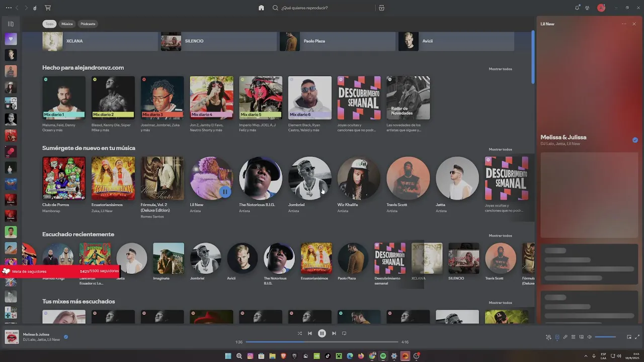This screenshot has height=362, width=644.
Task: Open the notifications bell
Action: (577, 8)
